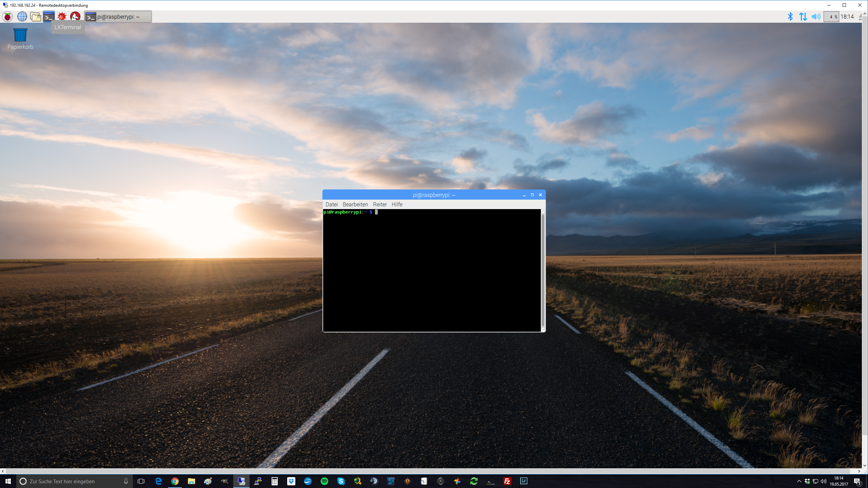Click the CPU usage monitor
Screen dimensions: 868x488
[x=831, y=17]
